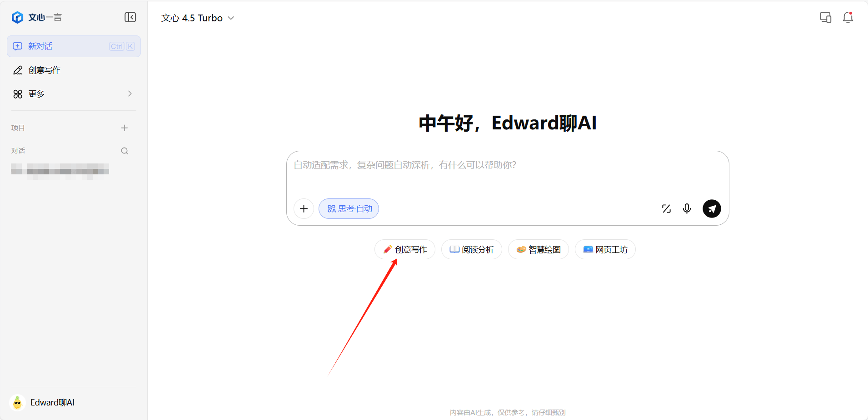The image size is (868, 420).
Task: Collapse the sidebar with the panel icon
Action: pyautogui.click(x=130, y=17)
